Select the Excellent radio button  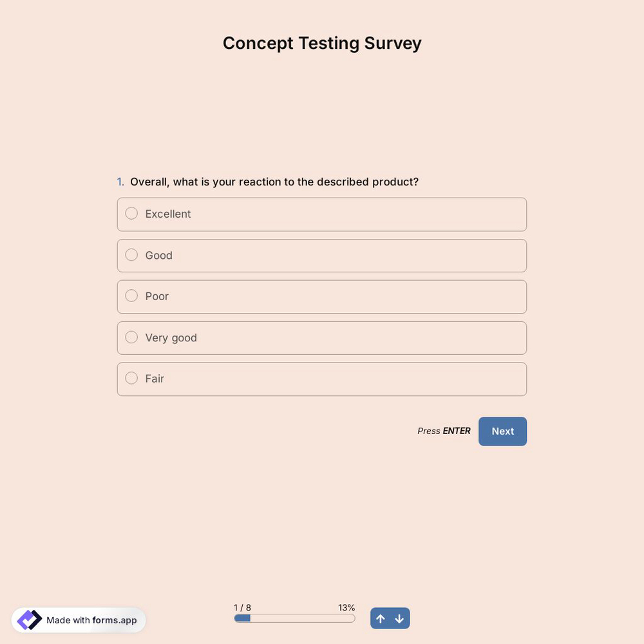(131, 213)
